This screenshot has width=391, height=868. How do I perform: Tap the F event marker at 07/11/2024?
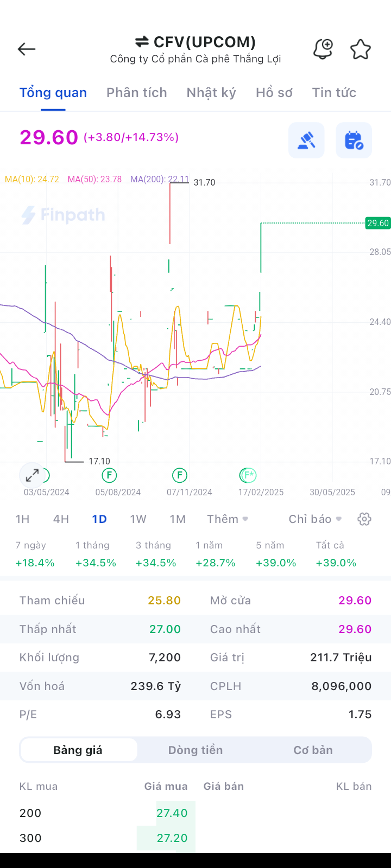tap(179, 476)
